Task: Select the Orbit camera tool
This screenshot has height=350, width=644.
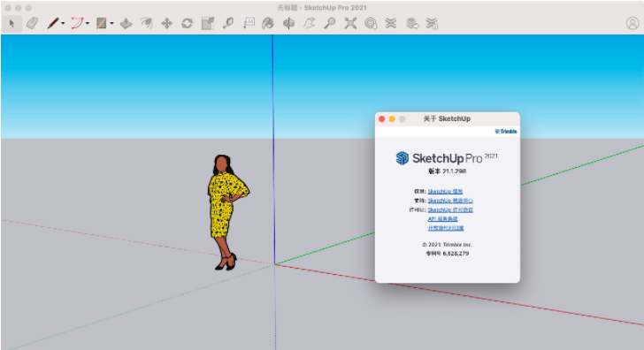Action: [288, 23]
